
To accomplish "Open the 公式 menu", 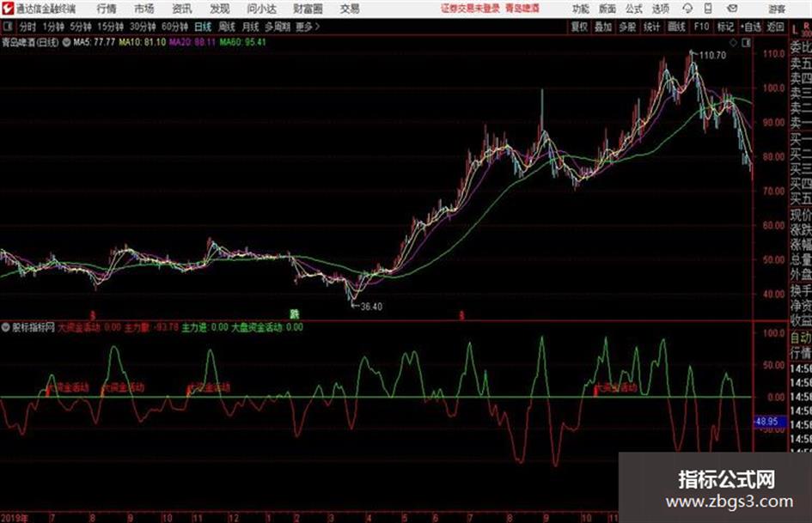I will point(633,9).
